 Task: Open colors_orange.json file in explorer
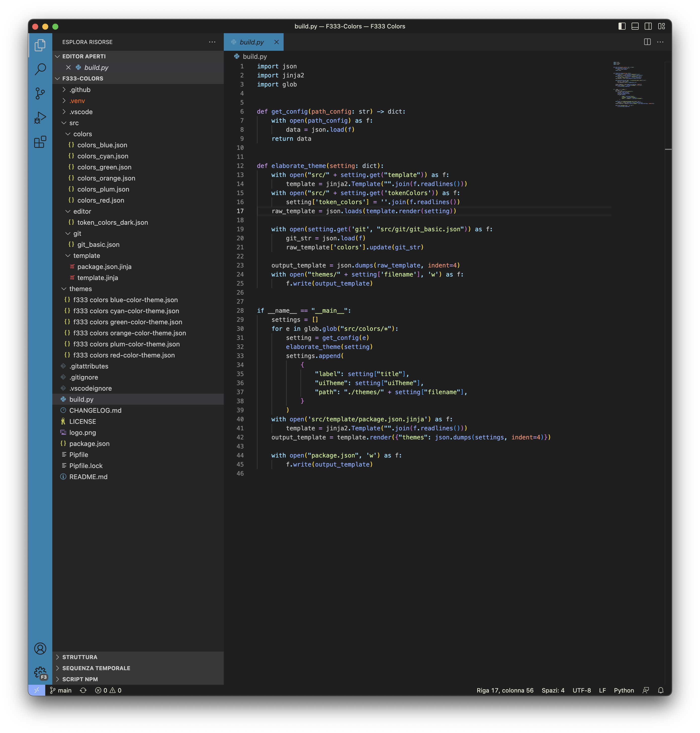point(106,178)
